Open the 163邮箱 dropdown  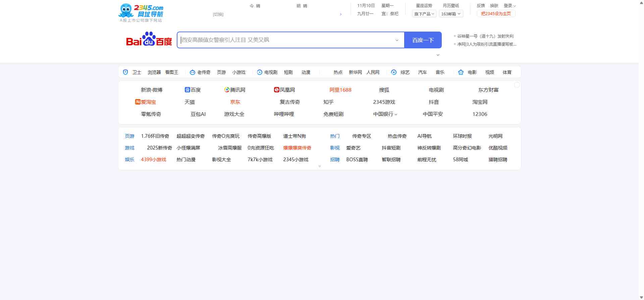point(451,14)
